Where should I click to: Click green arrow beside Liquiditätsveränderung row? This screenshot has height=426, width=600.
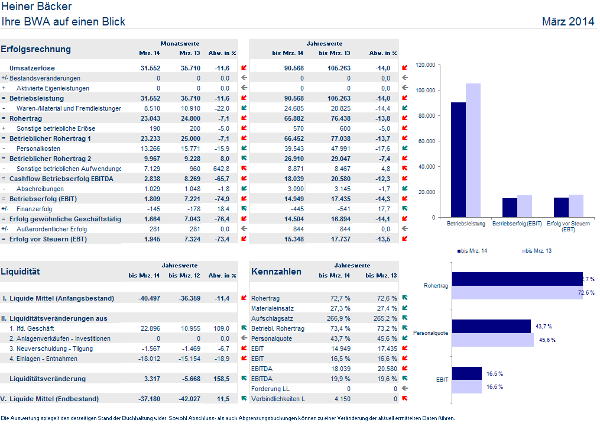click(x=244, y=378)
